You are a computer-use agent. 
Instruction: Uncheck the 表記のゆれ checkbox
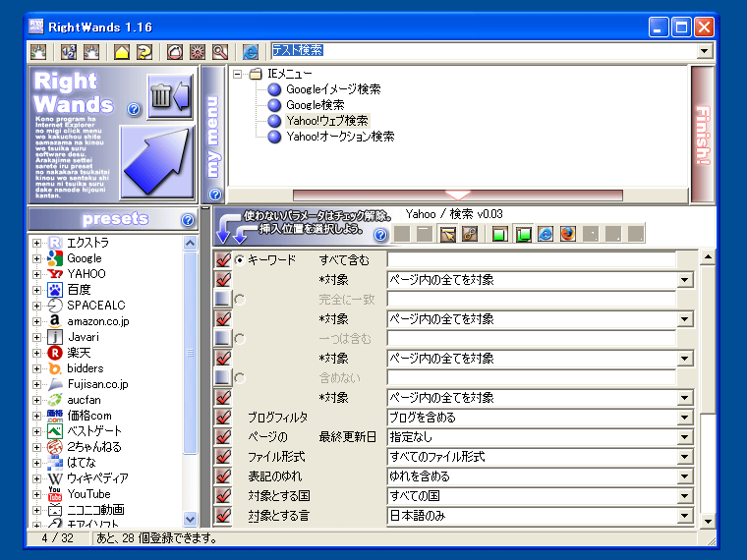[222, 476]
